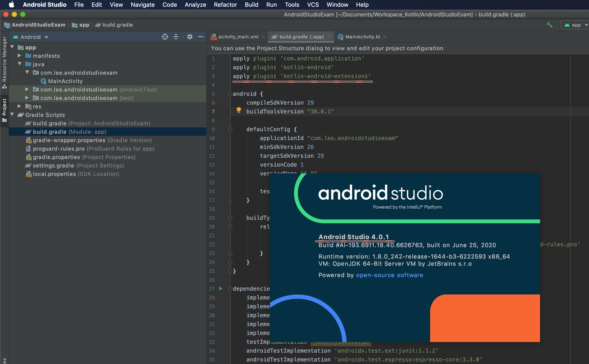Viewport: 589px width, 364px height.
Task: Click the open-source software link
Action: (x=389, y=275)
